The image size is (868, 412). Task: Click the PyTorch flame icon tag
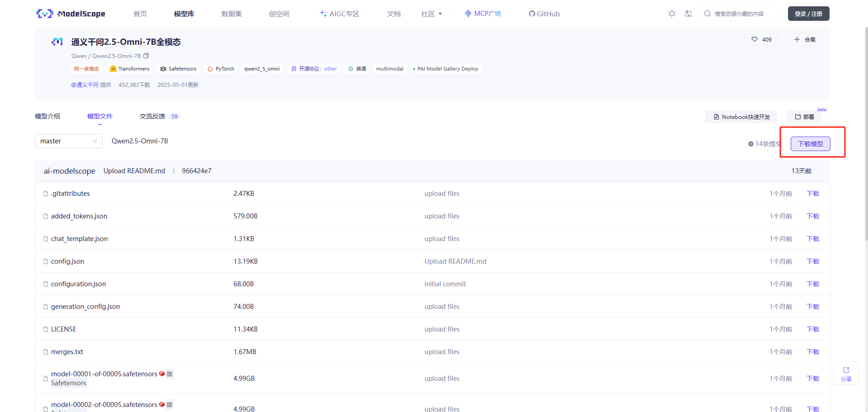pos(210,68)
